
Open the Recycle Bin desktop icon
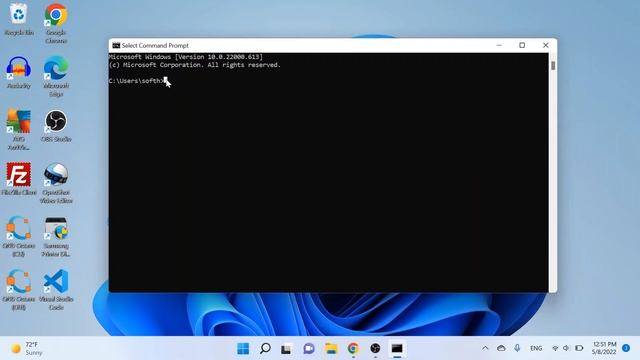tap(19, 20)
